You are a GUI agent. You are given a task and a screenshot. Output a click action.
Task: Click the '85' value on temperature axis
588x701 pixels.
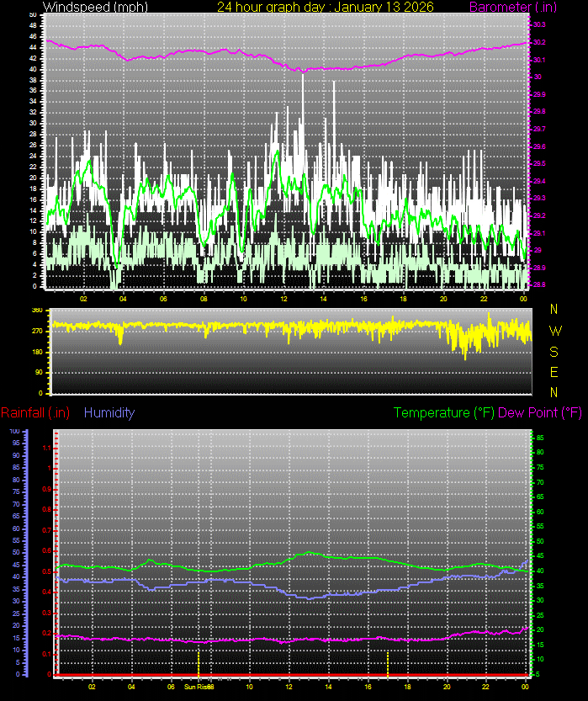coord(540,438)
